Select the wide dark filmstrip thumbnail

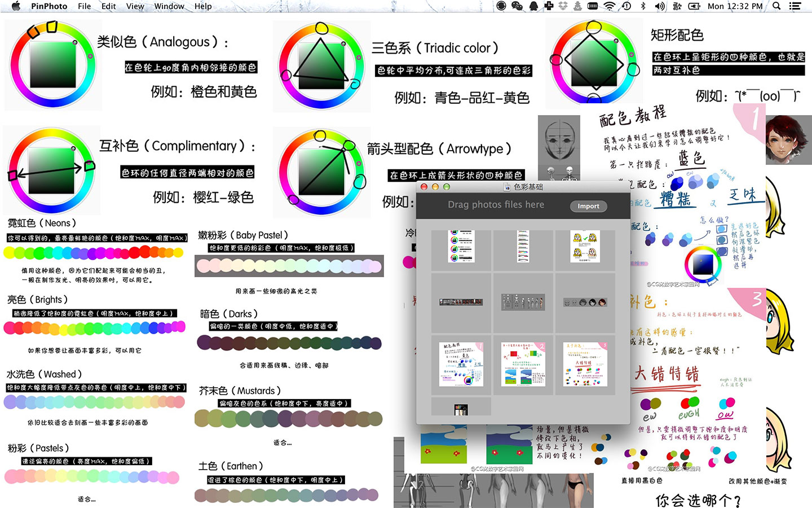coord(461,302)
